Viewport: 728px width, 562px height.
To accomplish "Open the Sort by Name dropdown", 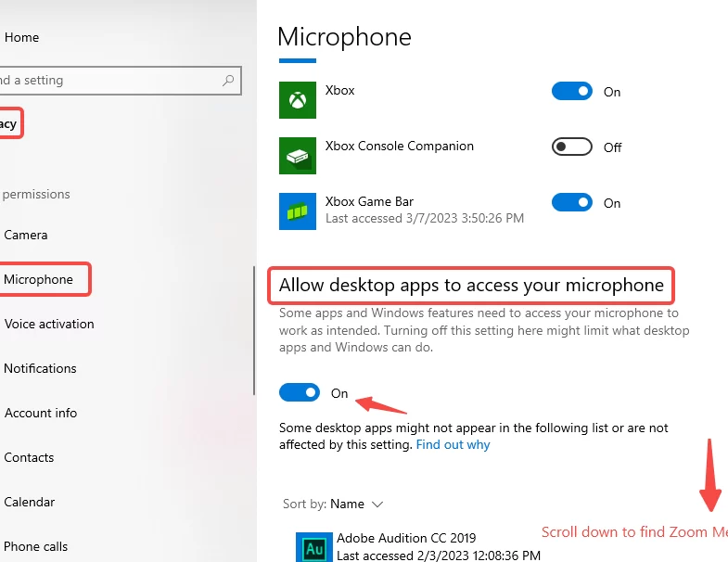I will [x=333, y=504].
